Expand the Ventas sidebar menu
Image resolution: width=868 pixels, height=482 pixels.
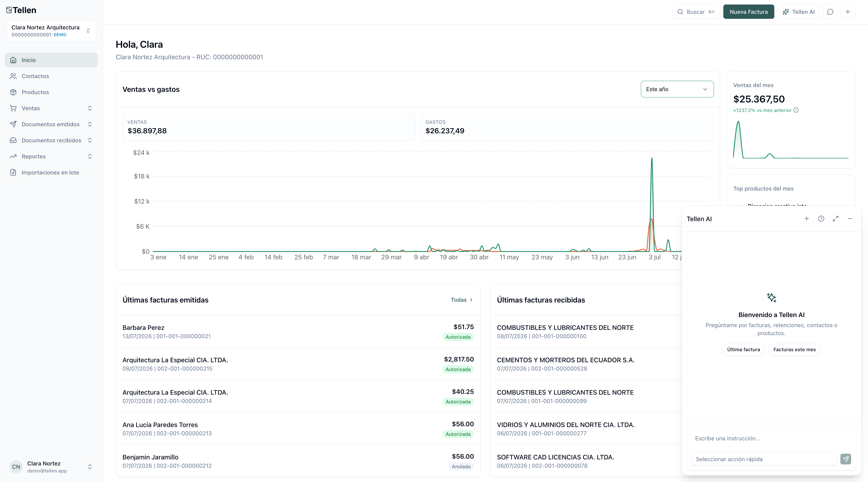pos(51,108)
